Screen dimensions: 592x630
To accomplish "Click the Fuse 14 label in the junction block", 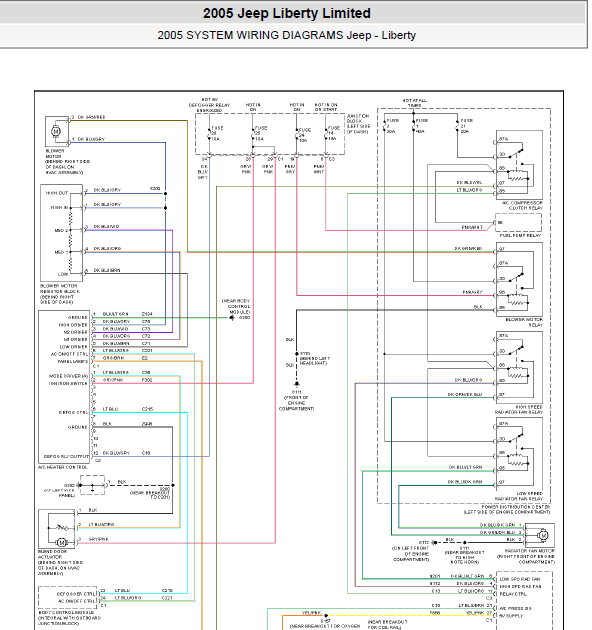I will [334, 133].
